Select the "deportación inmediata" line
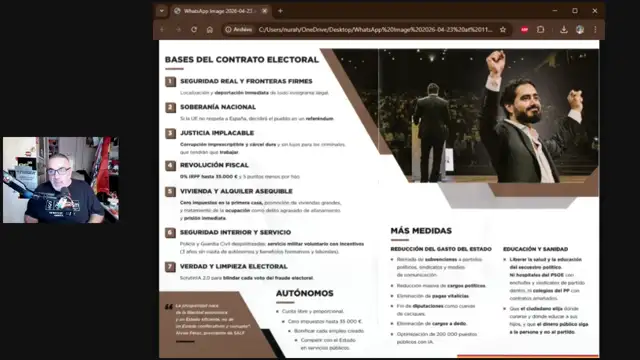Viewport: 640px width, 360px height. (254, 93)
